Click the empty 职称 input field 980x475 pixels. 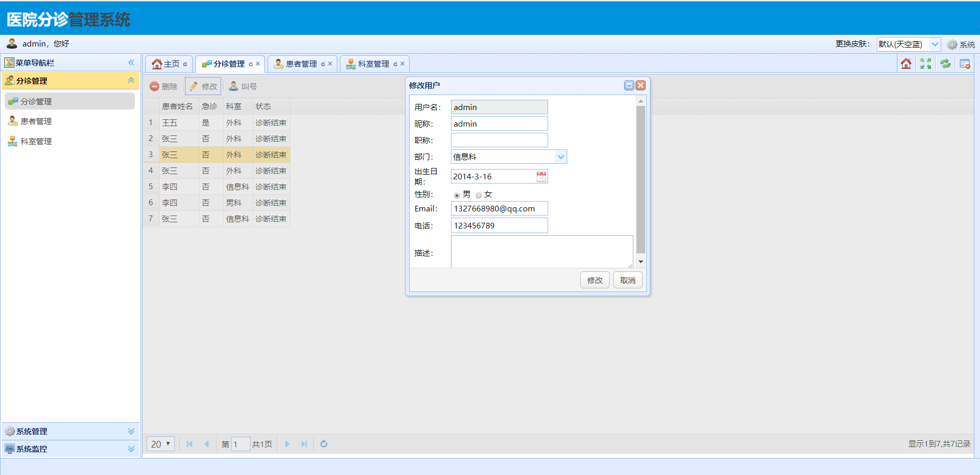499,140
